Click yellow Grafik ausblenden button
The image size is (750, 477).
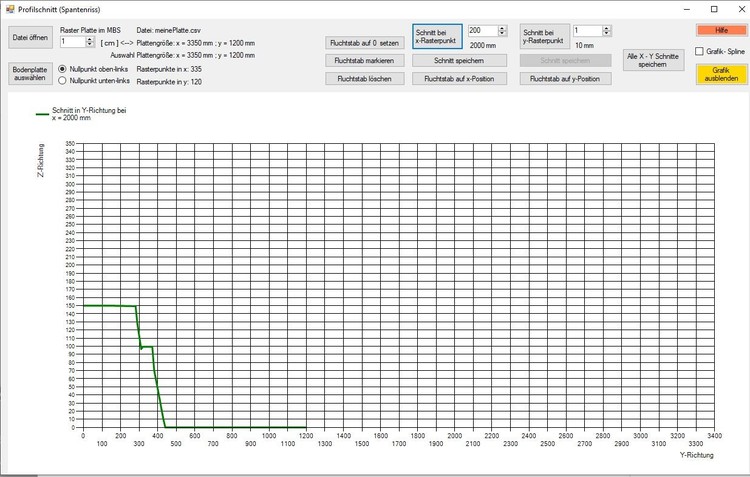[721, 75]
